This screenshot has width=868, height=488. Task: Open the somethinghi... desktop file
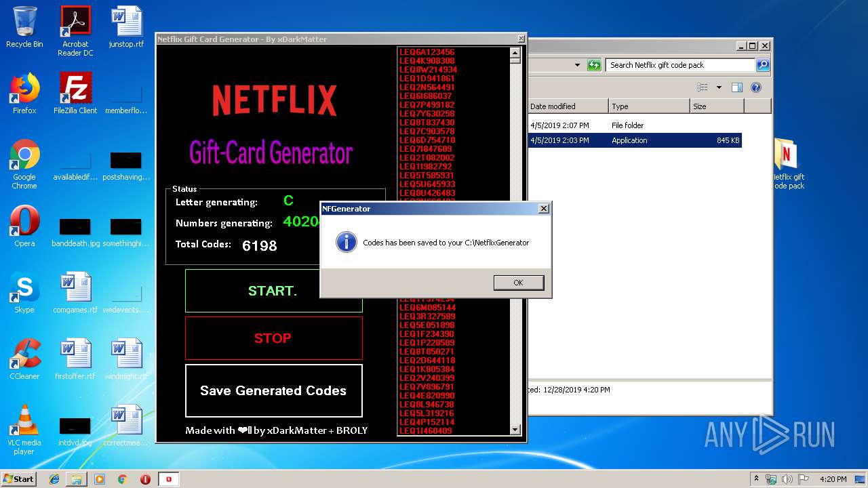[127, 230]
